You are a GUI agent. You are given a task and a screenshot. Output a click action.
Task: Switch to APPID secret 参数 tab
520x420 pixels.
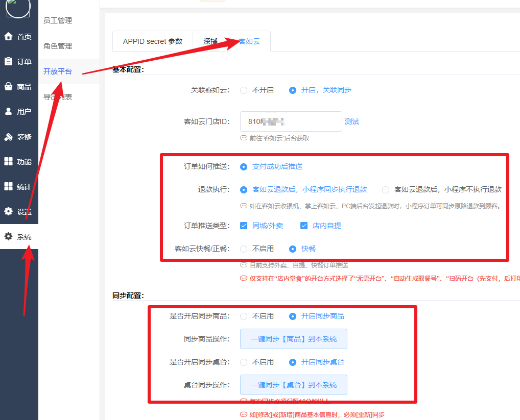coord(153,41)
